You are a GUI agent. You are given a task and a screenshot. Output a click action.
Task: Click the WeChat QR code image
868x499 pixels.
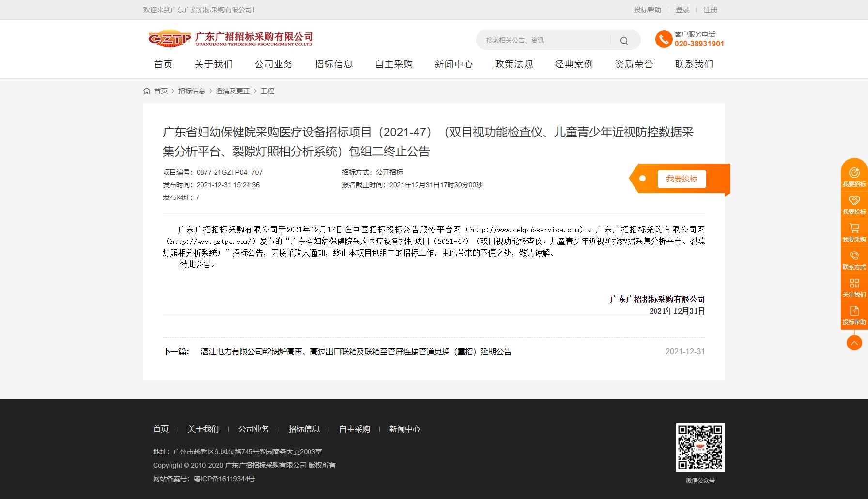coord(700,448)
